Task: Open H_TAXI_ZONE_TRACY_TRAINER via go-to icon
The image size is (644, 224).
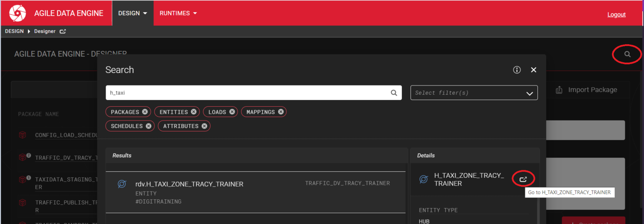Action: [x=523, y=179]
